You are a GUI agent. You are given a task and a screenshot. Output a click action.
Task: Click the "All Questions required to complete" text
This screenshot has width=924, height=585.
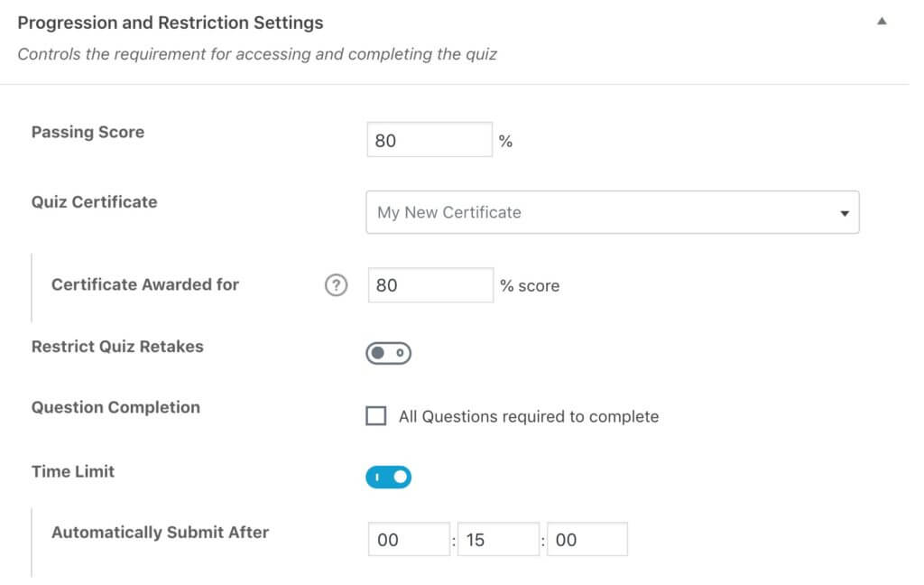529,416
